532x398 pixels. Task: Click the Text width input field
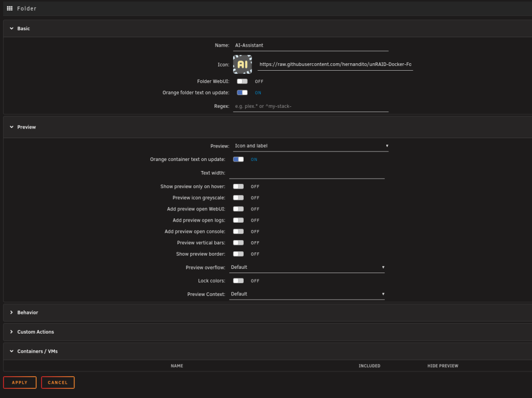(x=307, y=173)
